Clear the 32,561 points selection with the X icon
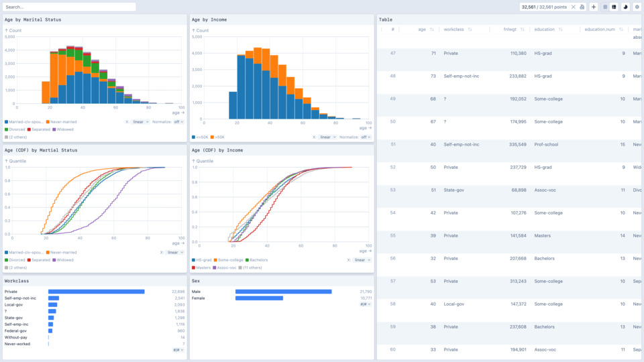The image size is (644, 362). tap(573, 7)
